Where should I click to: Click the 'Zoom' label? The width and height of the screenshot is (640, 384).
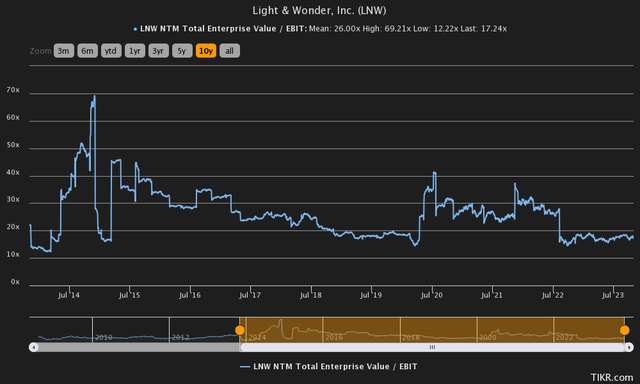(40, 51)
